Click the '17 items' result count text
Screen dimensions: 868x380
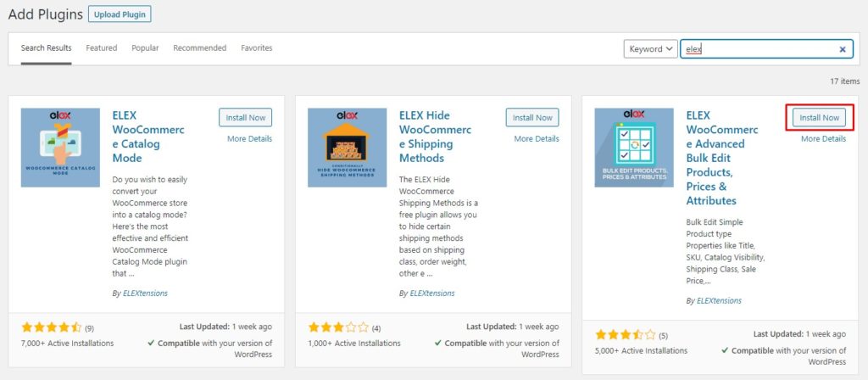(845, 81)
